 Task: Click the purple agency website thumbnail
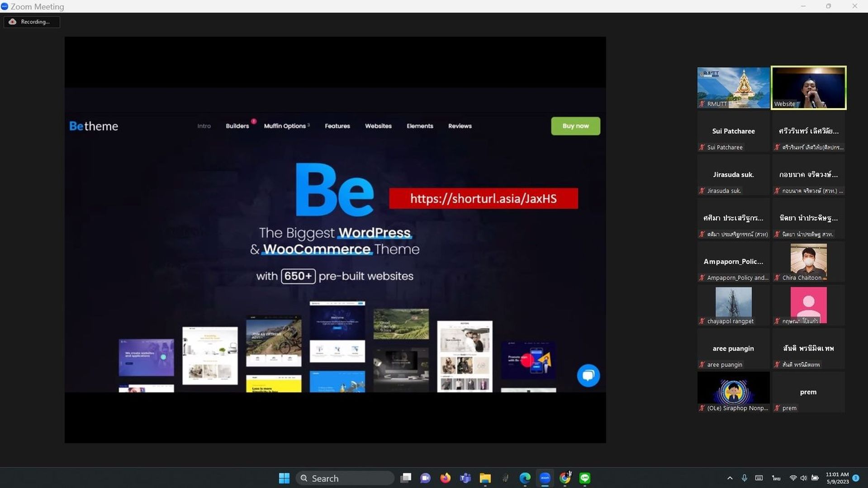coord(146,358)
